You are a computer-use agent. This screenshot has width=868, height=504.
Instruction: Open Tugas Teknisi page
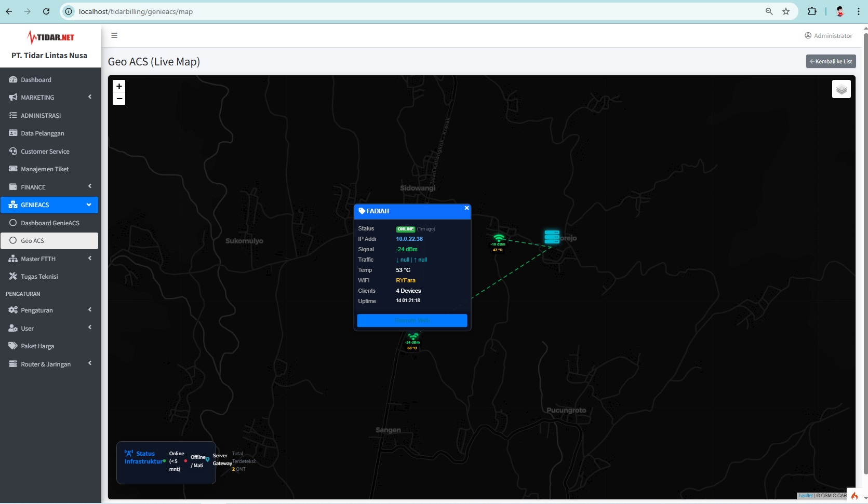(50, 277)
